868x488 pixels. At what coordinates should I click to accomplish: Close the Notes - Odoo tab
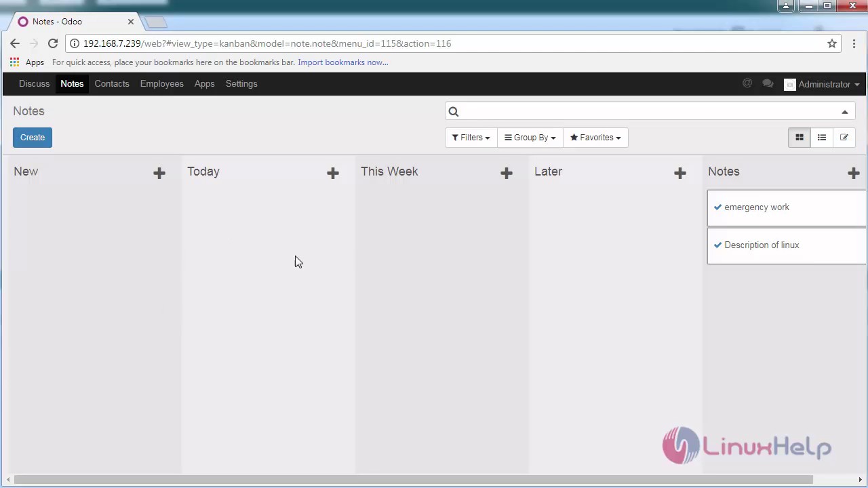pos(131,22)
